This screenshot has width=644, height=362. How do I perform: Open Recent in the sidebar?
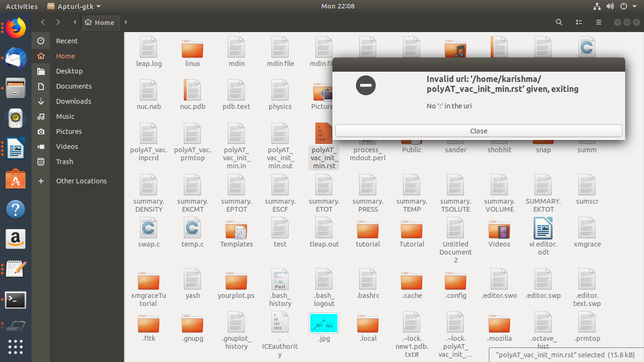(66, 41)
